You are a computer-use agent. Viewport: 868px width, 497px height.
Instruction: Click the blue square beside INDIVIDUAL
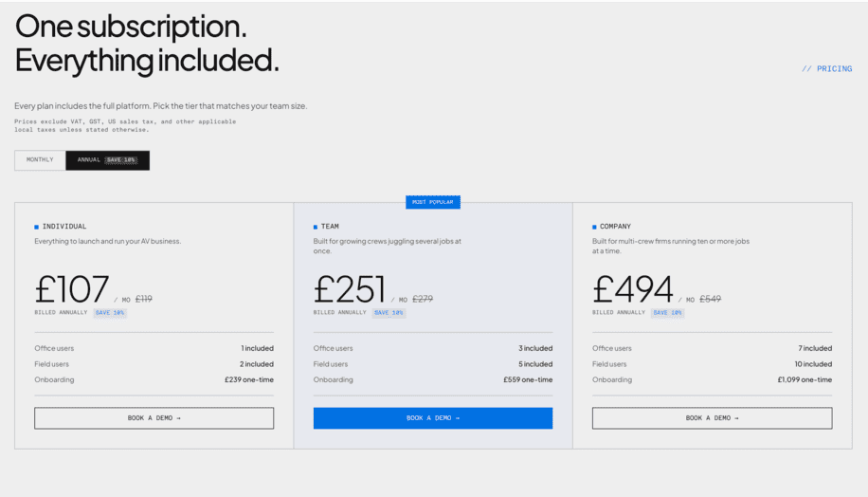[37, 227]
